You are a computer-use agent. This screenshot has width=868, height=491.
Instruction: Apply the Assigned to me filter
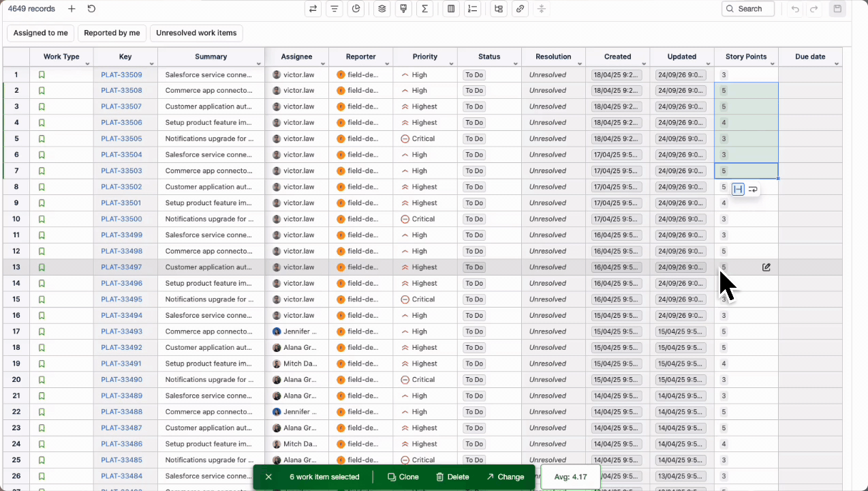click(41, 33)
